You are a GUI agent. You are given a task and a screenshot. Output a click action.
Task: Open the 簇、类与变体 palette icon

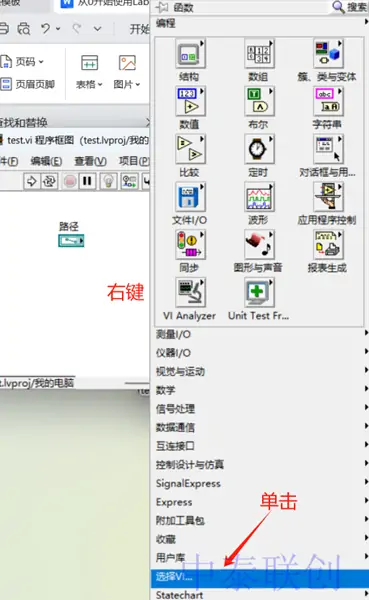(328, 54)
